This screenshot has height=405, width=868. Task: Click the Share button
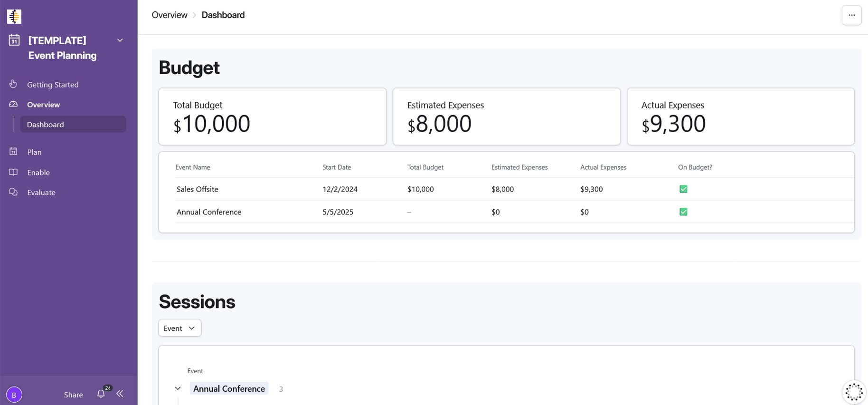tap(73, 395)
